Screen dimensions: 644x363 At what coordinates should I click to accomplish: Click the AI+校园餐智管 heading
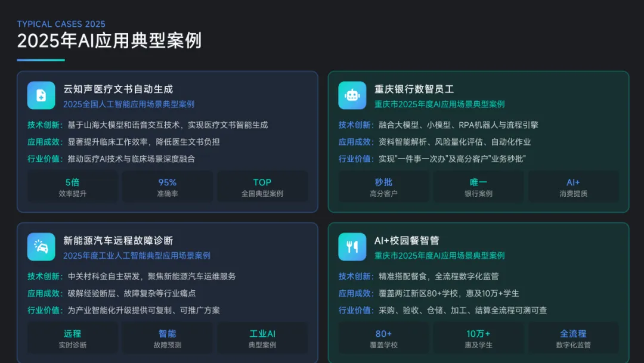(x=407, y=241)
